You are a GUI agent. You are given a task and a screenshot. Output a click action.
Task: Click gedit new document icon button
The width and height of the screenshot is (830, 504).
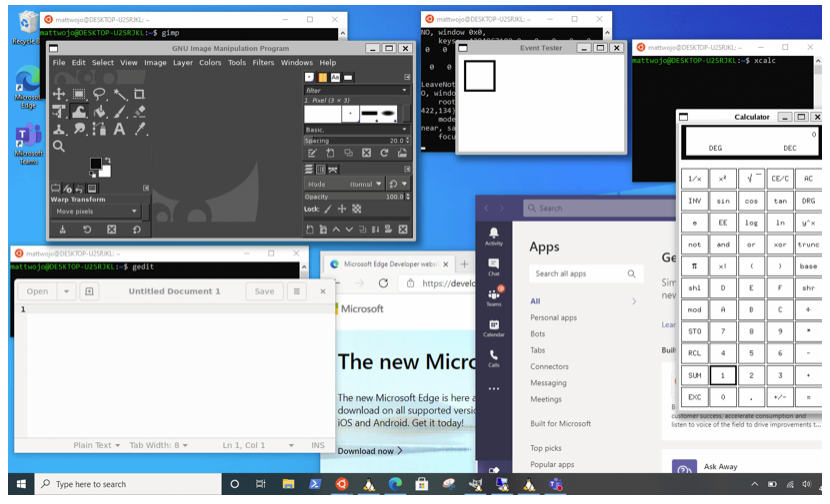pyautogui.click(x=89, y=291)
